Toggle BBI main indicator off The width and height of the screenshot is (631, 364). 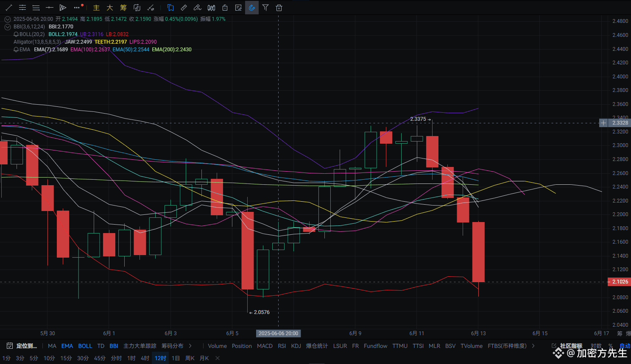(114, 346)
